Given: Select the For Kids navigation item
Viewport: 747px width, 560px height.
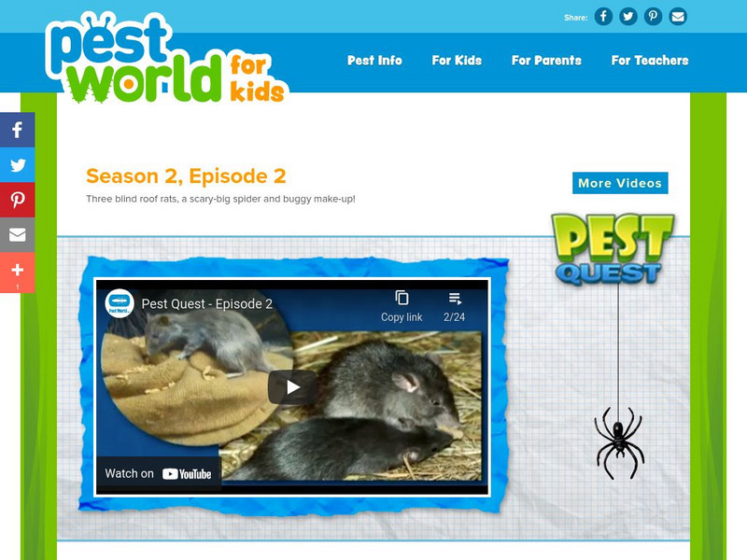Looking at the screenshot, I should [x=457, y=60].
